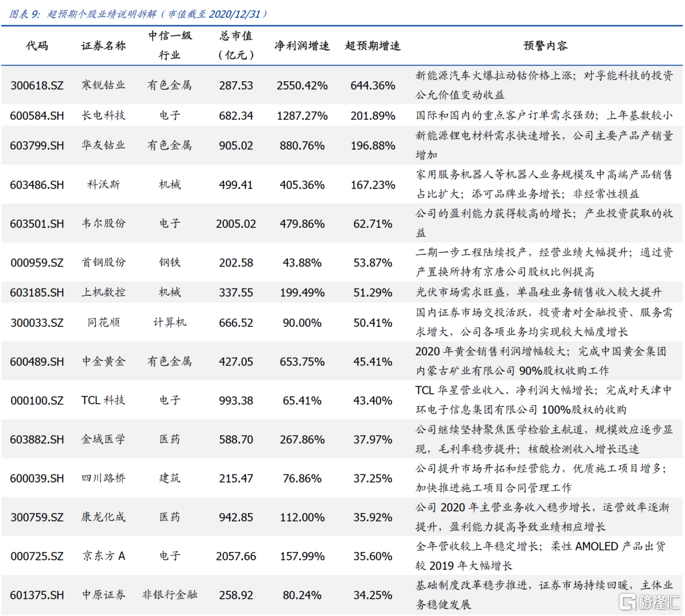Click the security name 寒锐钴业
685x616 pixels.
(x=103, y=85)
